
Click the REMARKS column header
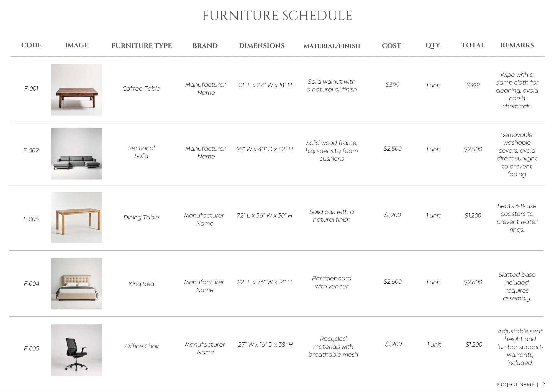(517, 45)
